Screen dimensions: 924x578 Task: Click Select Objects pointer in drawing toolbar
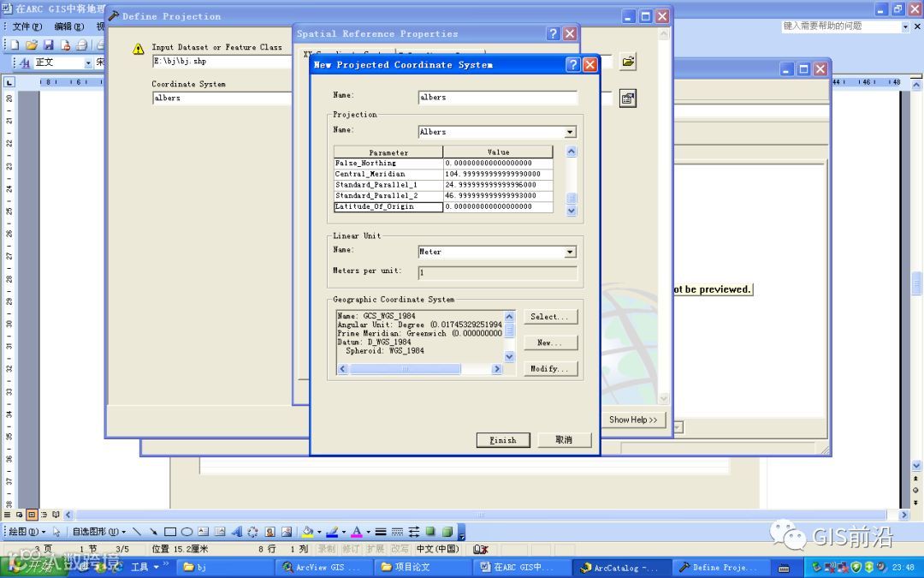[x=56, y=532]
